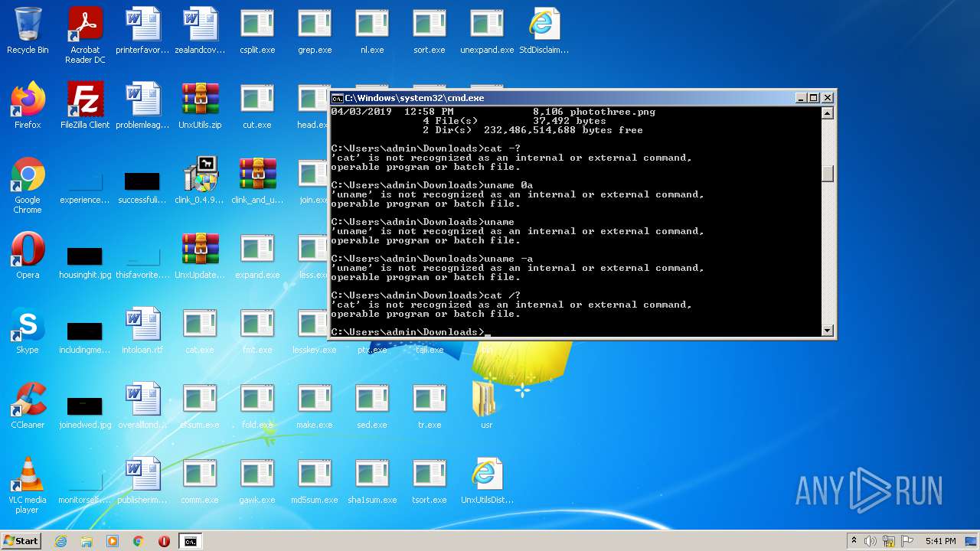Launch Google Chrome desktop shortcut

[28, 185]
